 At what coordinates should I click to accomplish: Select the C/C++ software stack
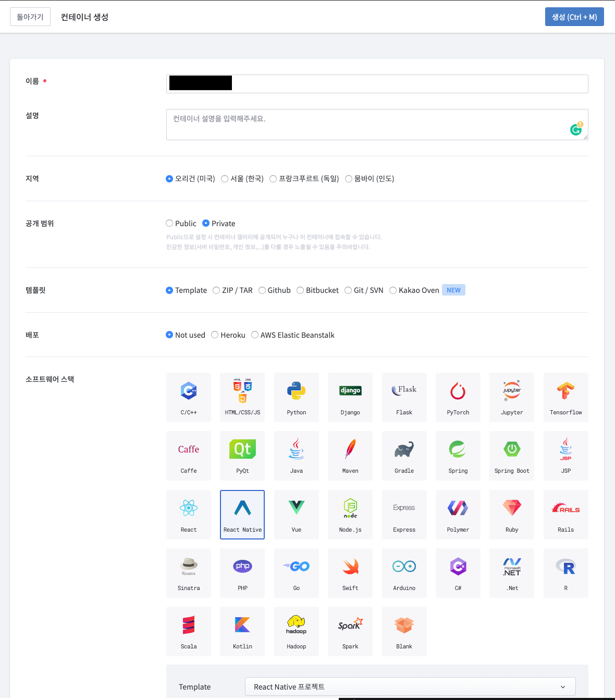(x=189, y=397)
